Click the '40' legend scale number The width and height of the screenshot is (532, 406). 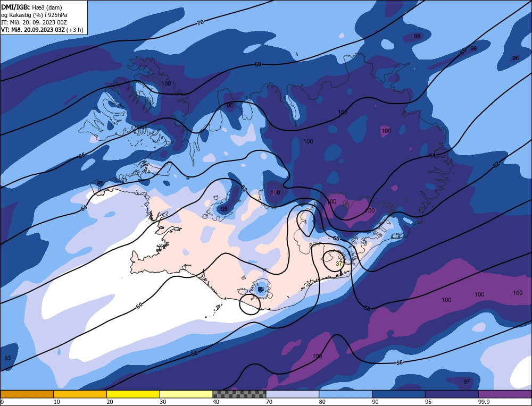coord(216,402)
